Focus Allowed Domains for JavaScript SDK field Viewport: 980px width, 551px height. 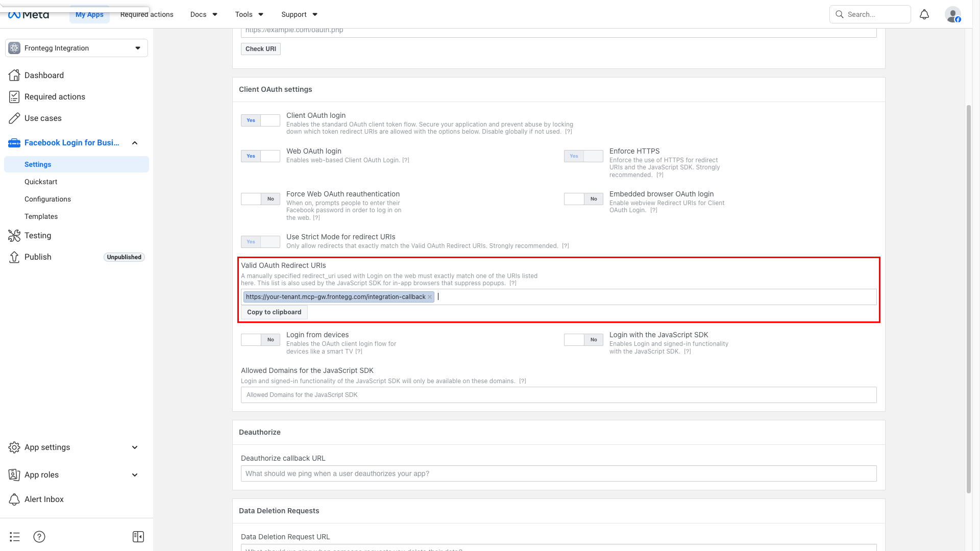click(x=559, y=395)
